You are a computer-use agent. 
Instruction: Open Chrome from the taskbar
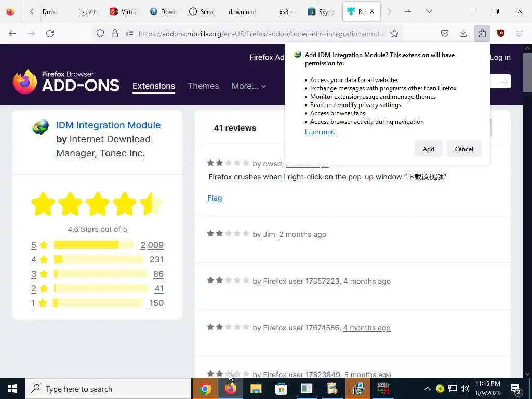click(x=205, y=389)
